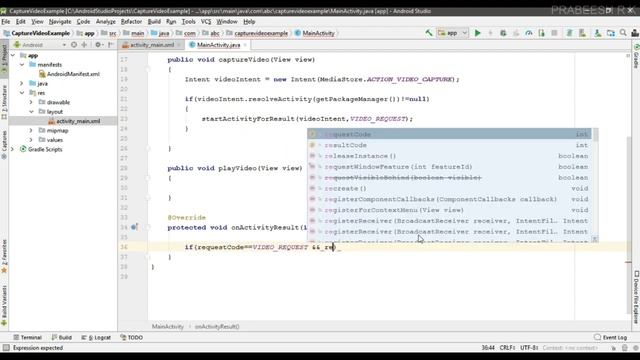
Task: Close the MainActivity.java tab
Action: pyautogui.click(x=245, y=45)
